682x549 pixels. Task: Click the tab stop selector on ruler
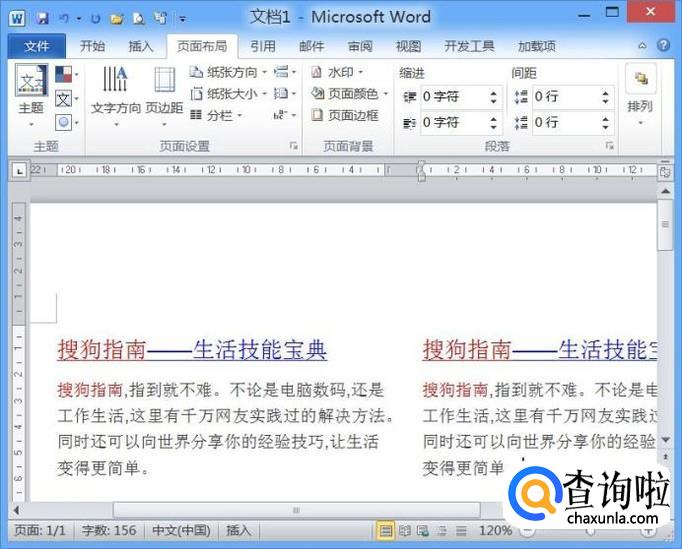[x=19, y=171]
